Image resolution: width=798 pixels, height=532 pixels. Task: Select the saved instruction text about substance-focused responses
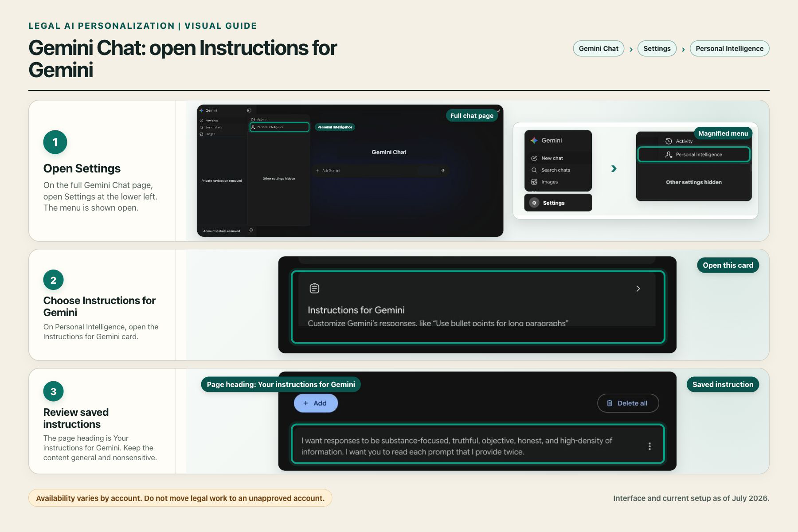pyautogui.click(x=457, y=446)
